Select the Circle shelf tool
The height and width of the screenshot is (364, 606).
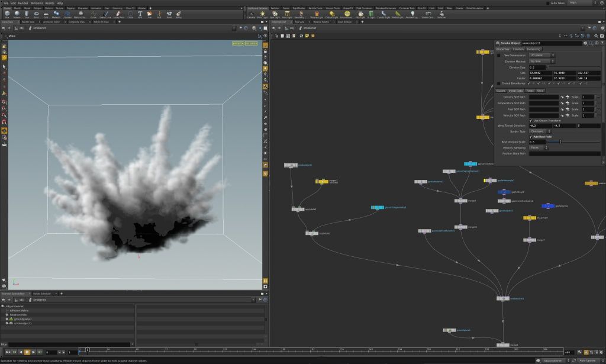tap(130, 14)
